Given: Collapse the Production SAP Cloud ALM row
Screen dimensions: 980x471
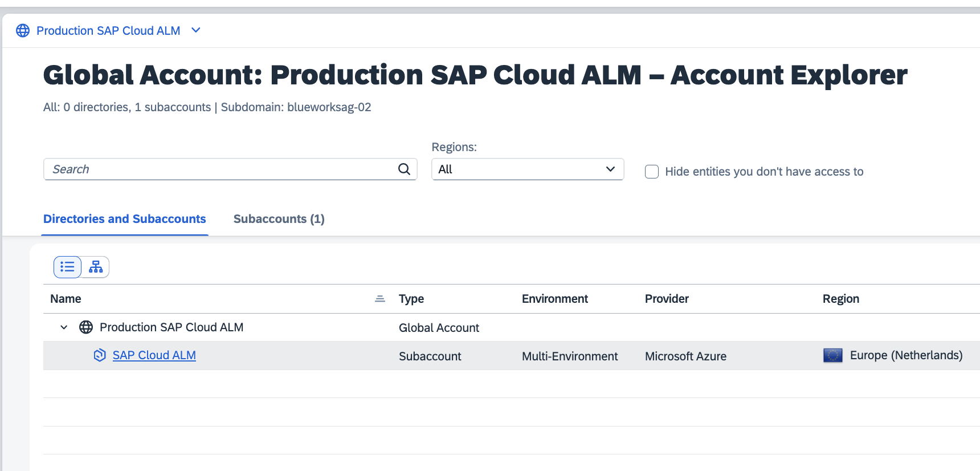Looking at the screenshot, I should pos(64,327).
